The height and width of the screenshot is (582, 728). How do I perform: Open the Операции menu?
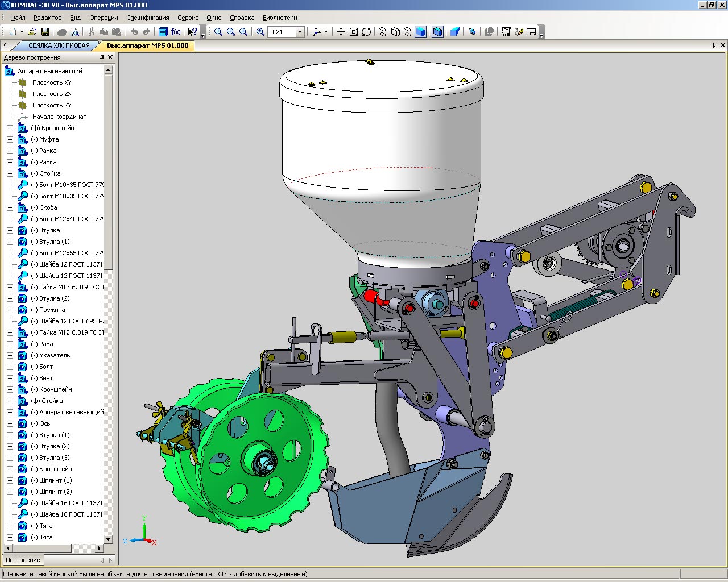click(x=104, y=18)
